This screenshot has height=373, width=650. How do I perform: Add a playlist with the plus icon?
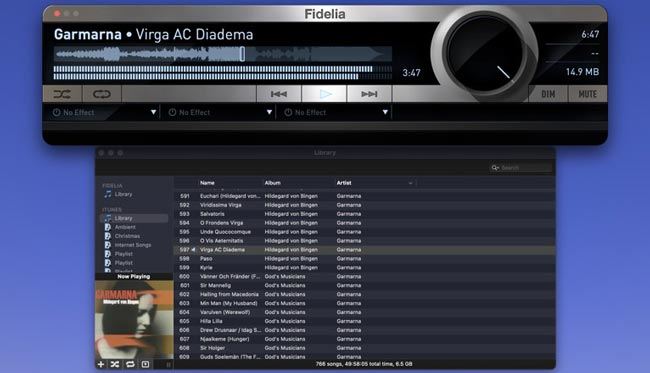101,364
